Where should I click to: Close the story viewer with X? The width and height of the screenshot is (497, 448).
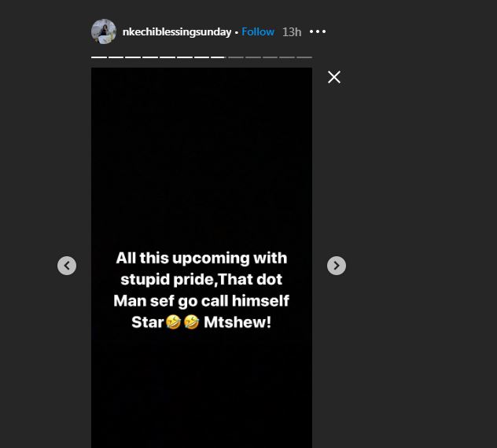tap(334, 77)
